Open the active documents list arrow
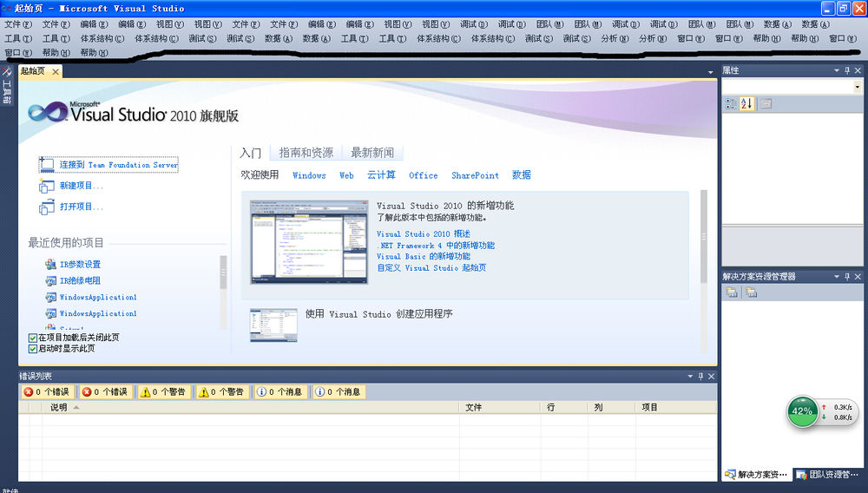 710,73
